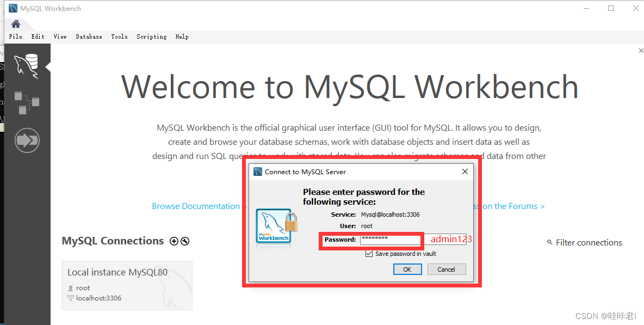Click the 'localhost:3306' text in connection tile
The image size is (644, 325).
pos(98,298)
